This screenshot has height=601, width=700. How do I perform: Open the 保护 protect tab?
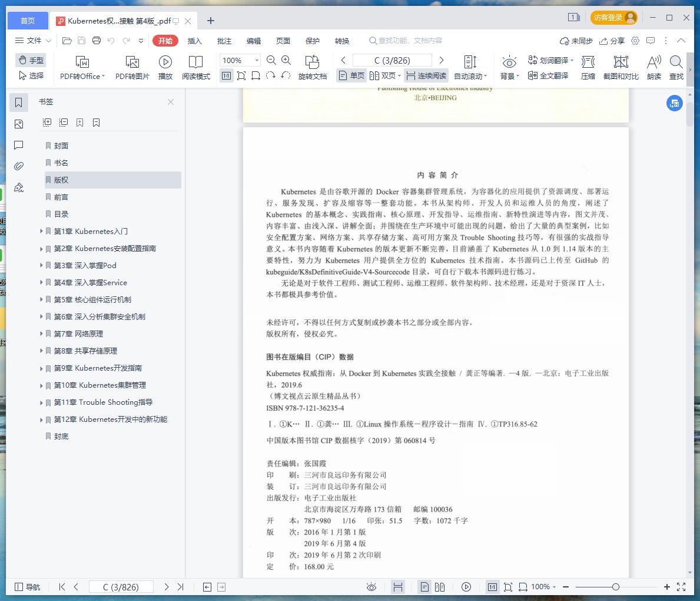coord(313,41)
